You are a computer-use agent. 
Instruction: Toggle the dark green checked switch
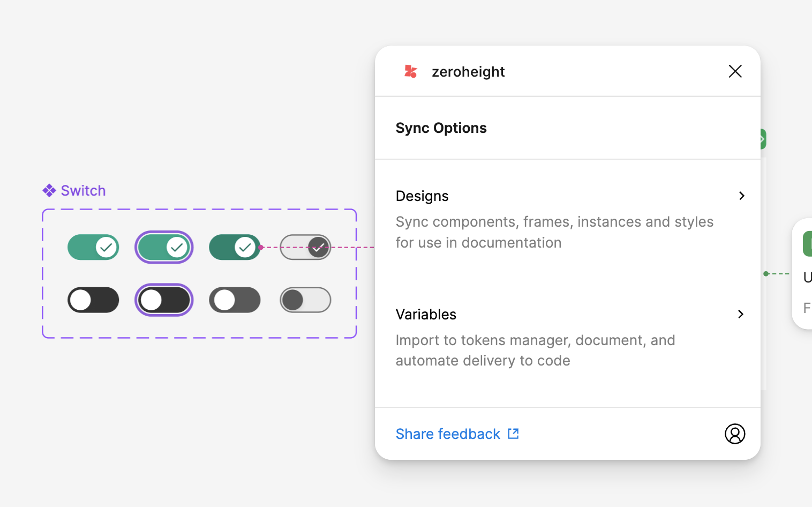[x=234, y=247]
